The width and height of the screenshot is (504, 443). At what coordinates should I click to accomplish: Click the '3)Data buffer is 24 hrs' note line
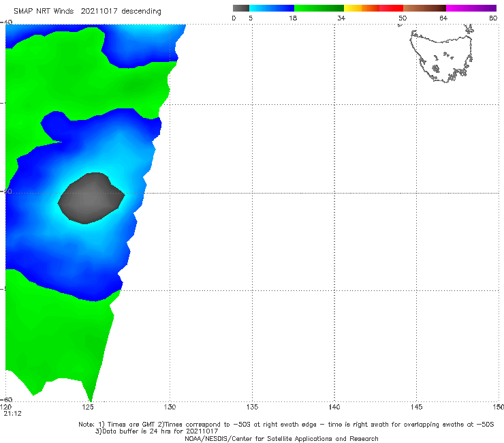tap(157, 431)
